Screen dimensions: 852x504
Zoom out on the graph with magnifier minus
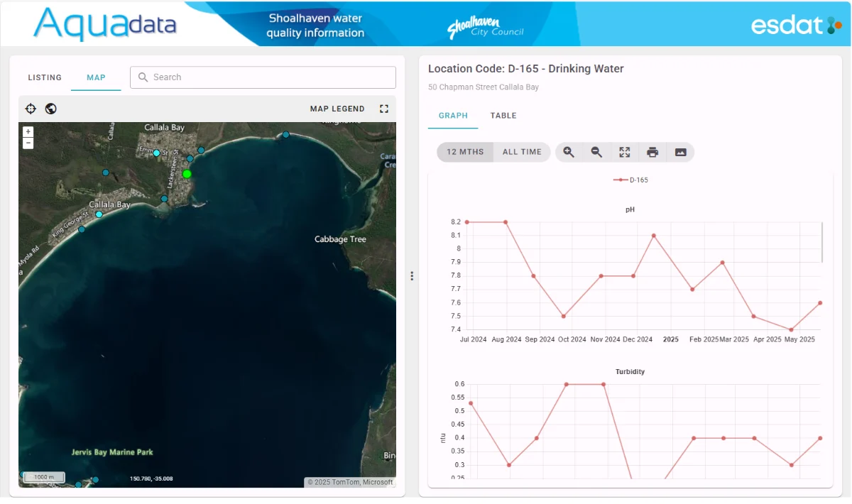click(x=596, y=152)
